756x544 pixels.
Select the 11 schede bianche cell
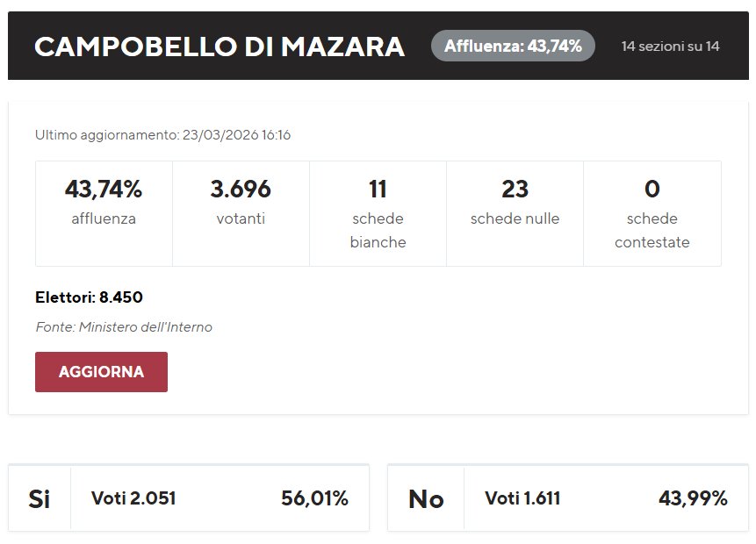point(378,212)
